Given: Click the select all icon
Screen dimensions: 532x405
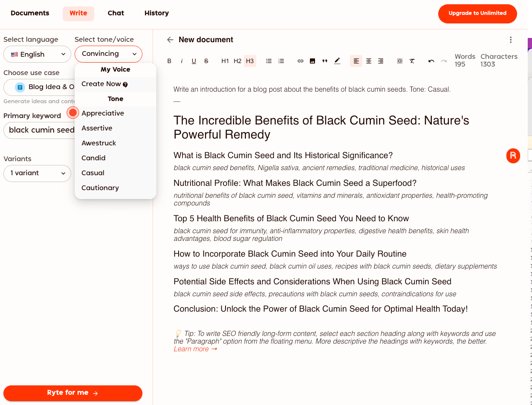Looking at the screenshot, I should (x=400, y=61).
